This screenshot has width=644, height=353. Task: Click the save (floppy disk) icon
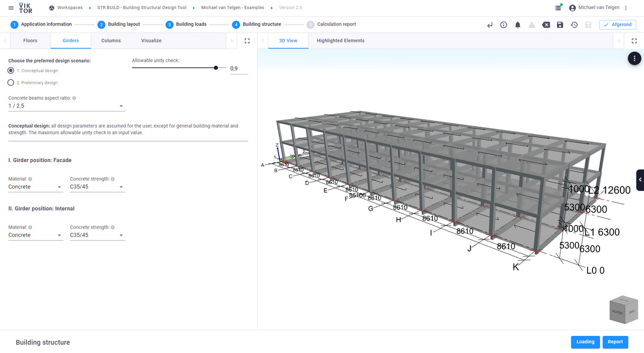560,24
